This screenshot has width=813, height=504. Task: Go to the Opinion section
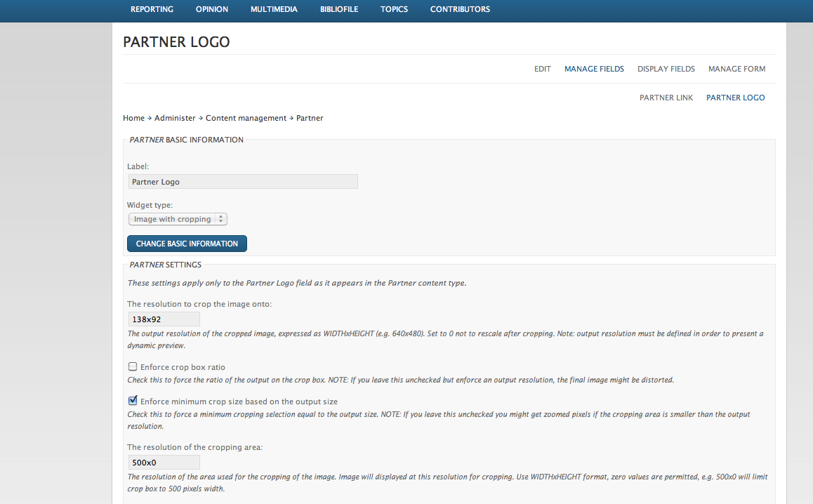(211, 9)
